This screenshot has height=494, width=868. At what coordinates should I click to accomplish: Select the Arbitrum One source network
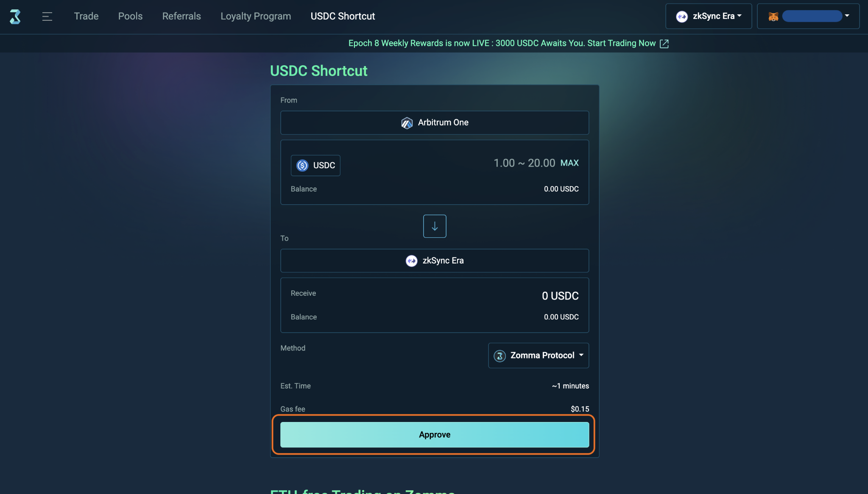tap(435, 122)
